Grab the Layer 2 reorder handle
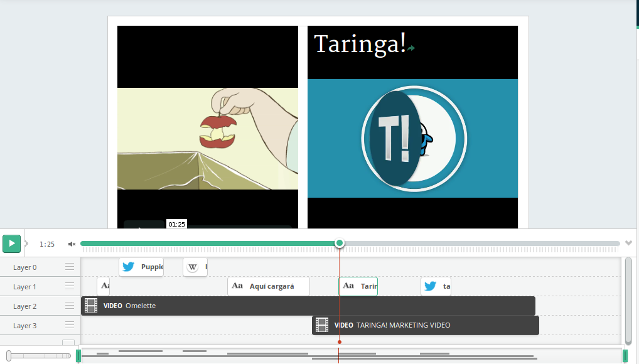The height and width of the screenshot is (364, 639). coord(70,306)
